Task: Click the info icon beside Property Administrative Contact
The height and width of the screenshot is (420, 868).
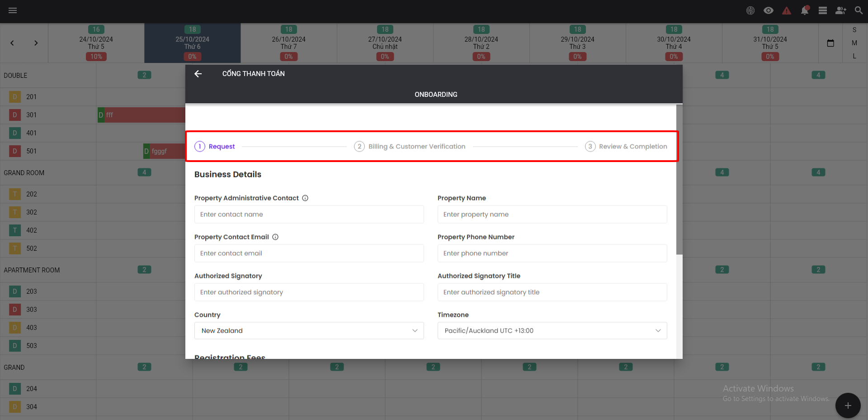Action: pyautogui.click(x=305, y=198)
